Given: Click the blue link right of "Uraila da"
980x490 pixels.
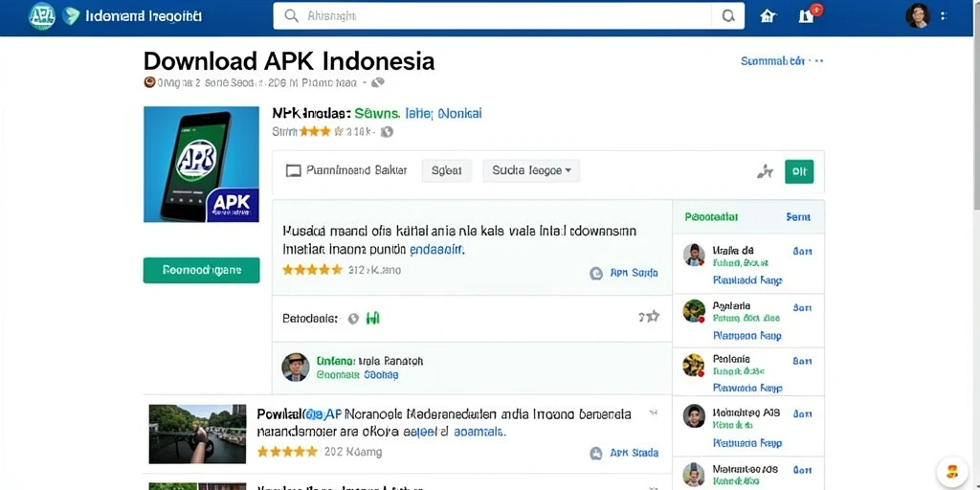Looking at the screenshot, I should (802, 252).
